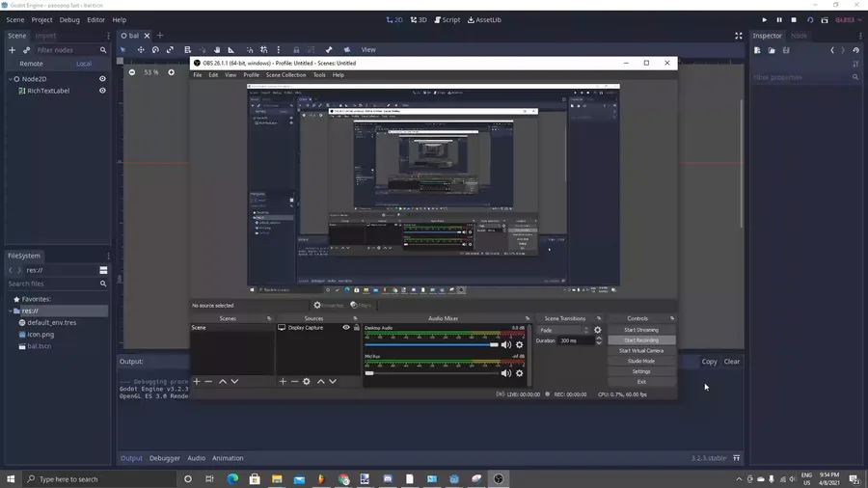The image size is (868, 488).
Task: Click the list select tool in Godot toolbar
Action: coord(188,50)
